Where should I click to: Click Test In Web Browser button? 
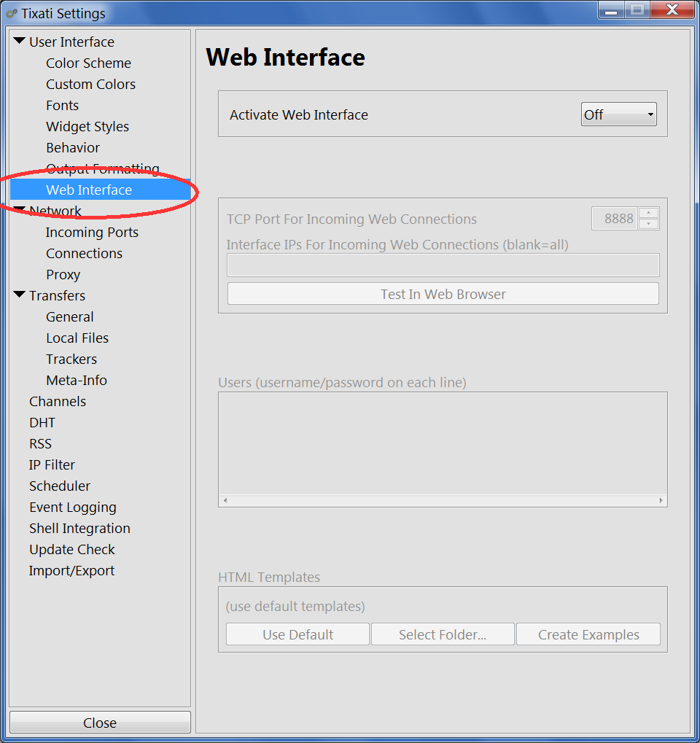443,294
